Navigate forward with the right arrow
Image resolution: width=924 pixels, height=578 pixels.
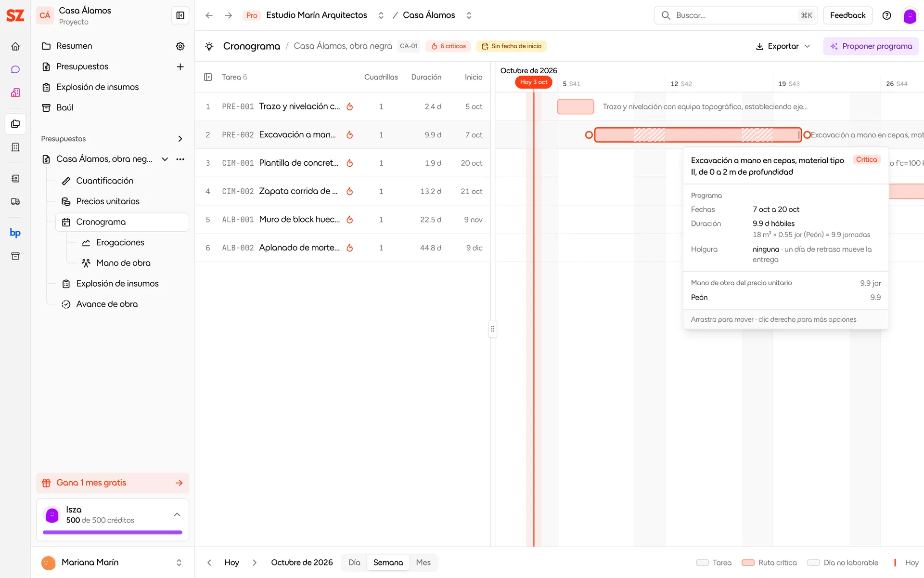(229, 15)
